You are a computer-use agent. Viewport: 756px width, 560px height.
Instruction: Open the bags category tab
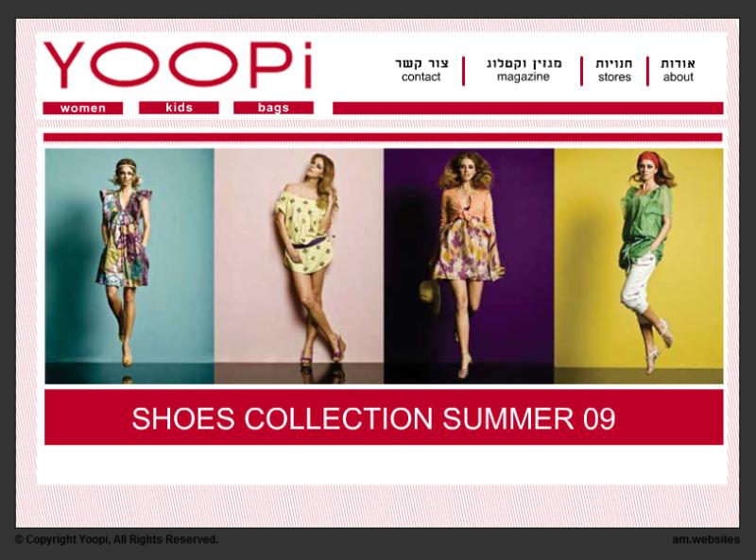coord(273,108)
